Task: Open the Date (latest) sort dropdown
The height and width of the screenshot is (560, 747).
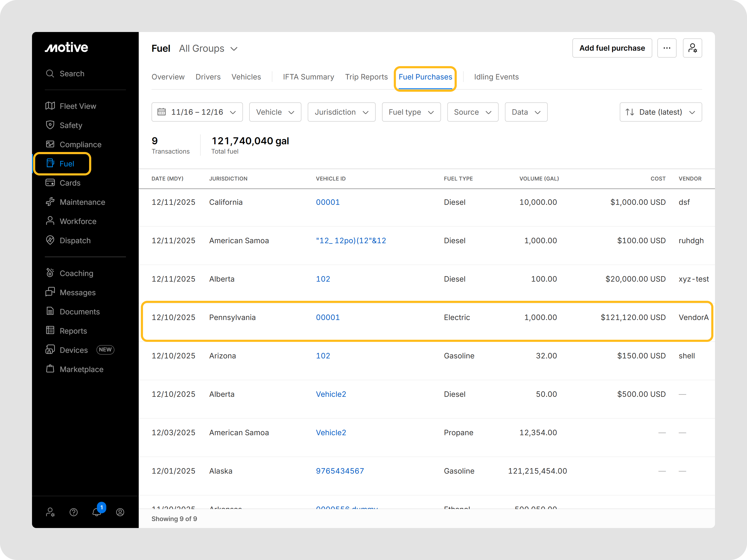Action: click(x=660, y=112)
